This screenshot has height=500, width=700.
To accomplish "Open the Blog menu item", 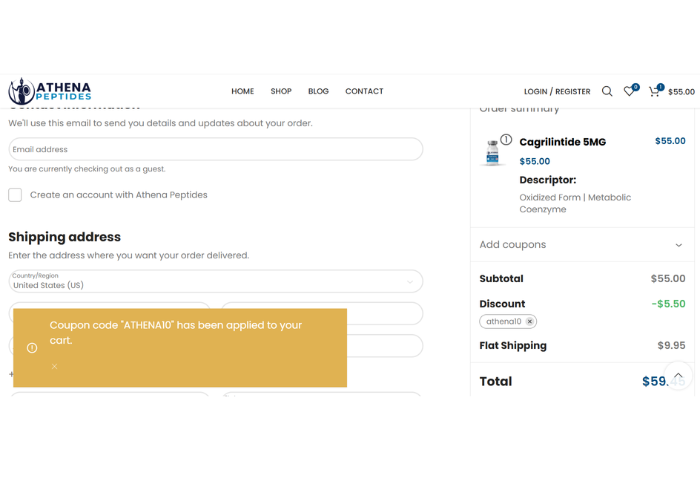I will [x=318, y=91].
